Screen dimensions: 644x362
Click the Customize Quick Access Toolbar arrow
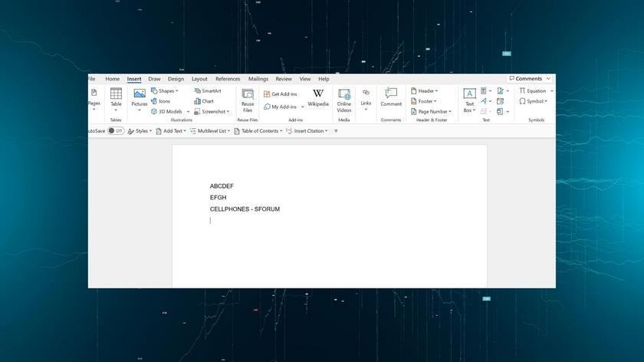(x=336, y=131)
